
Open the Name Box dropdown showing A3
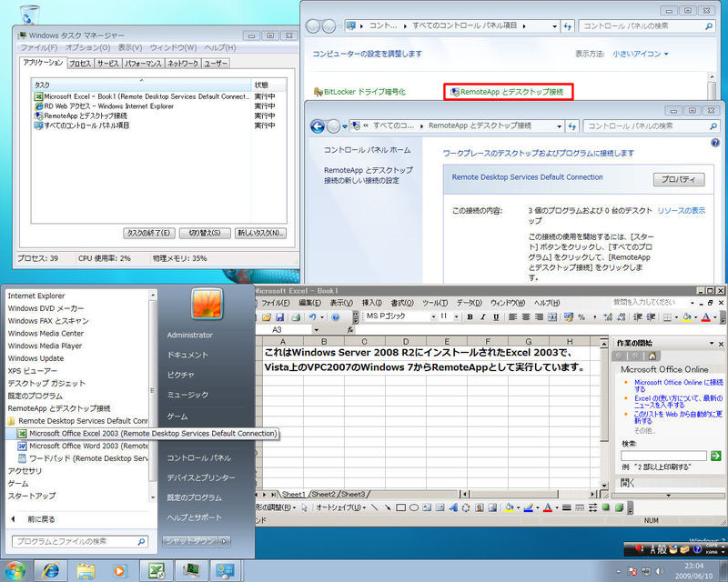click(316, 330)
